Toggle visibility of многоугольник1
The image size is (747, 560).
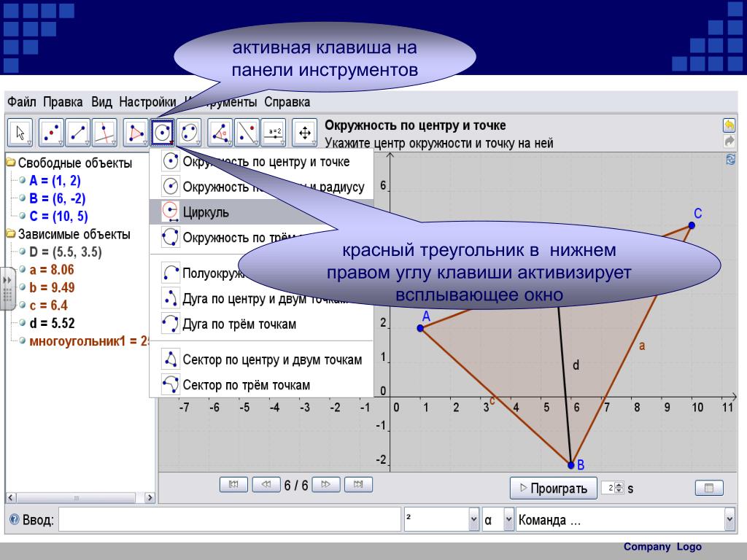click(22, 341)
